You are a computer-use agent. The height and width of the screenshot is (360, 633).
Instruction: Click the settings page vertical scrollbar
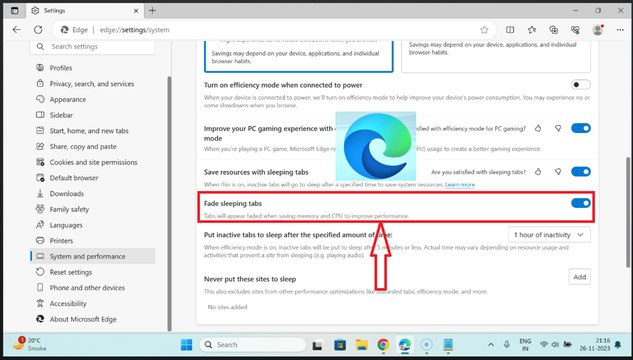[x=628, y=212]
